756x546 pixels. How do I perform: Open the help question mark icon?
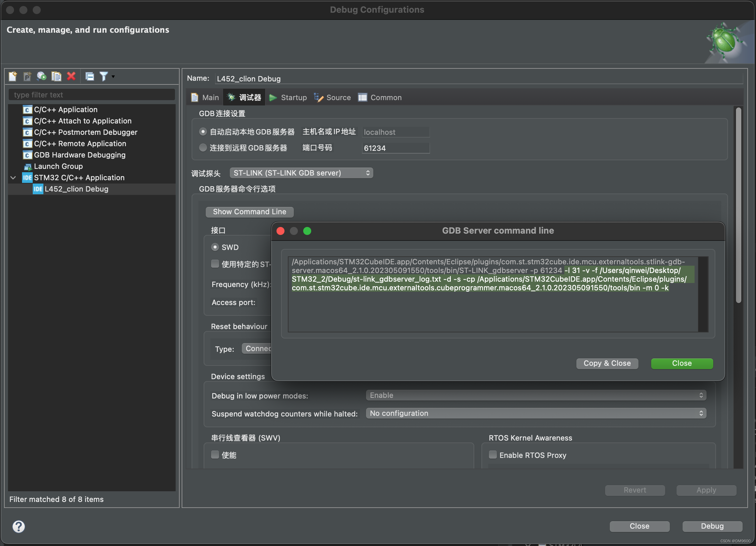click(19, 526)
